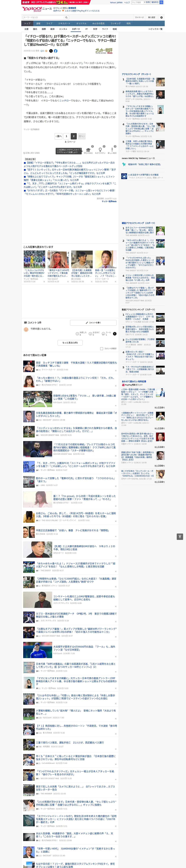The image size is (186, 868).
Task: Open the settings gear in the header
Action: [x=161, y=18]
